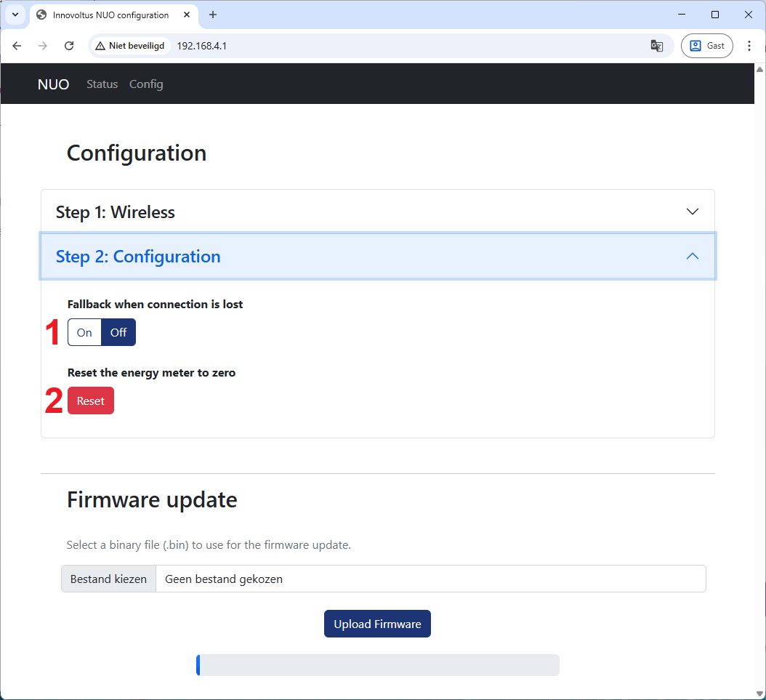Set fallback to Off
The height and width of the screenshot is (700, 766).
(118, 332)
